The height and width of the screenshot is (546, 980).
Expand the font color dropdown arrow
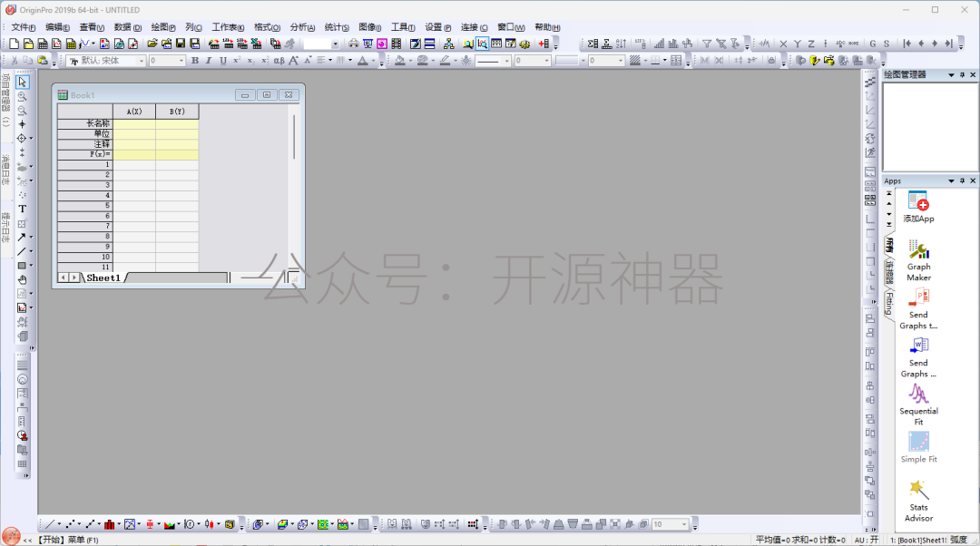[374, 61]
